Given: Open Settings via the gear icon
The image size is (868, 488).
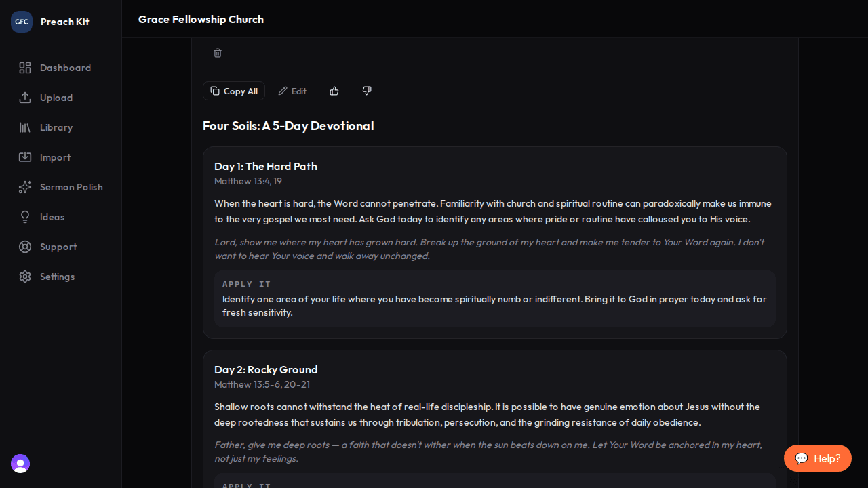Looking at the screenshot, I should point(25,277).
